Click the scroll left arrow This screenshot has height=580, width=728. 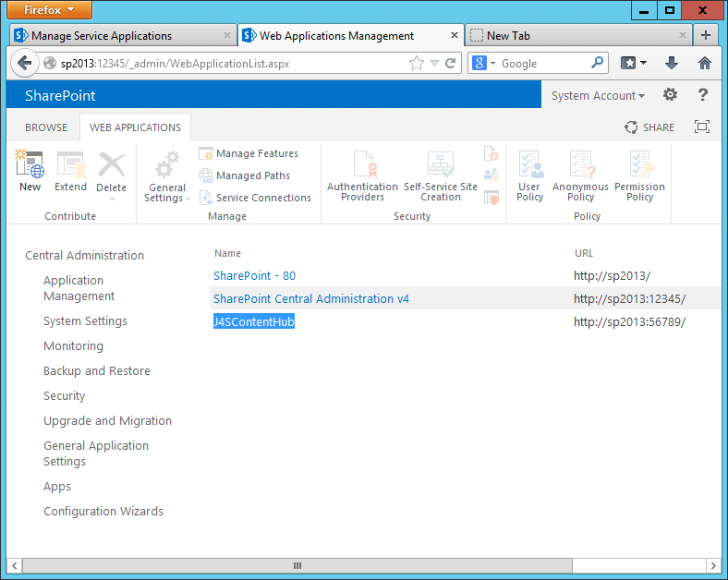[x=15, y=565]
